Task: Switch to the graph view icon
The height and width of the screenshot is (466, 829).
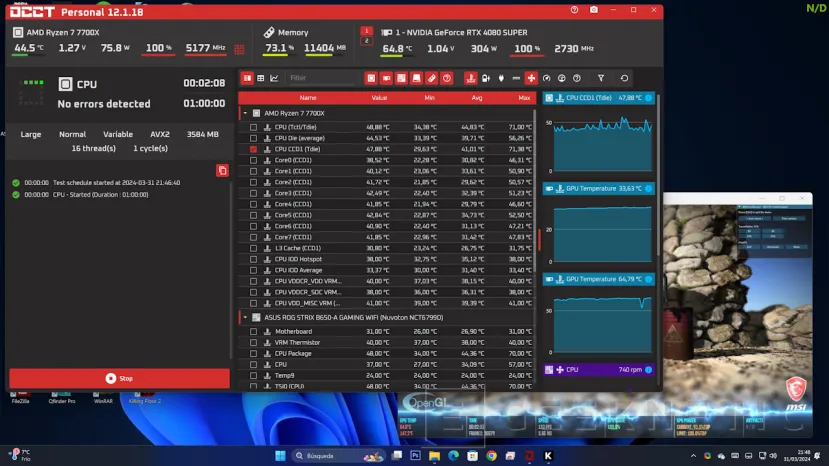Action: click(x=274, y=78)
